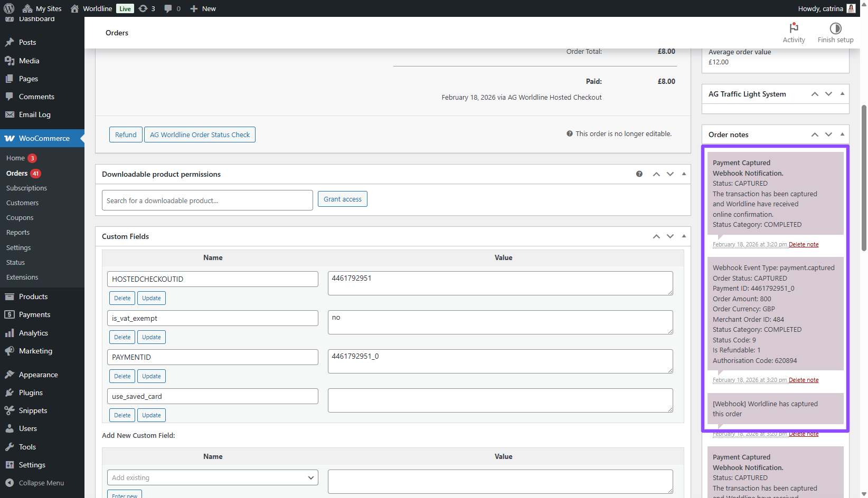Open the Activity flag icon

(x=794, y=28)
